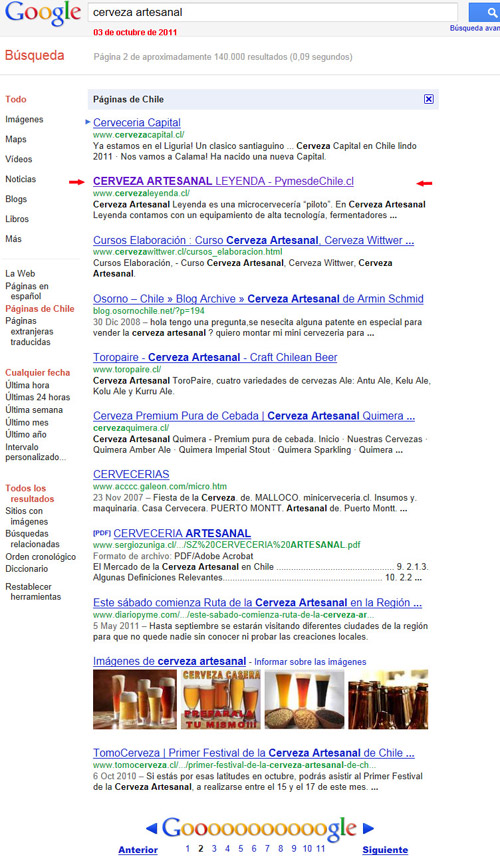Select the Cualquier fecha filter
Viewport: 500px width, 861px height.
pyautogui.click(x=38, y=372)
